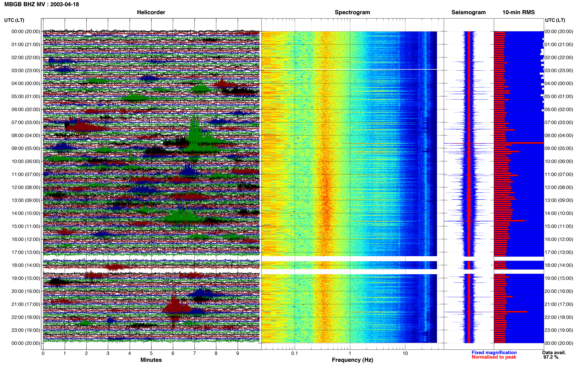Click the left '05:00 (01:00)' time label
The width and height of the screenshot is (588, 368).
tap(26, 96)
